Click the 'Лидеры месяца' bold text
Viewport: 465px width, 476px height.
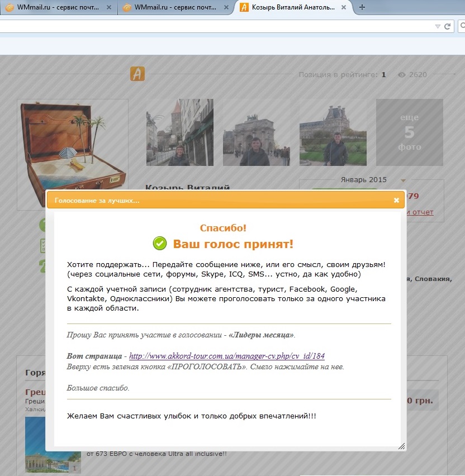coord(261,335)
